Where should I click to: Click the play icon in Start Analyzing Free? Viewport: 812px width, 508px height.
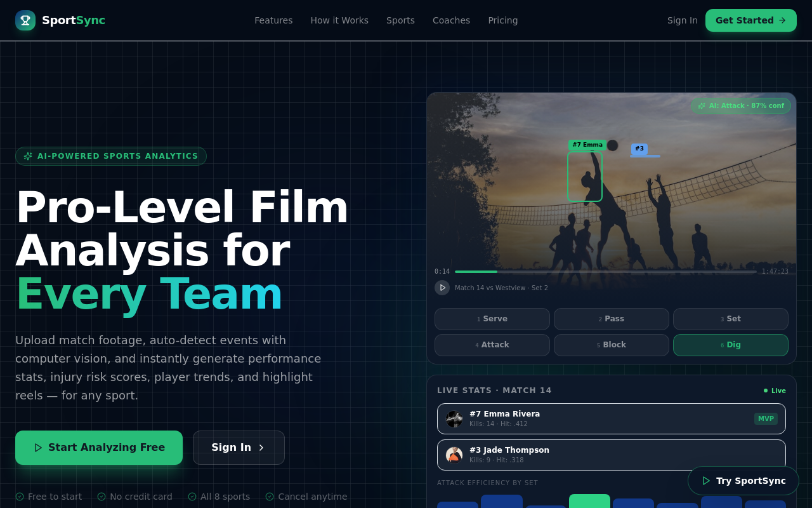[x=38, y=448]
